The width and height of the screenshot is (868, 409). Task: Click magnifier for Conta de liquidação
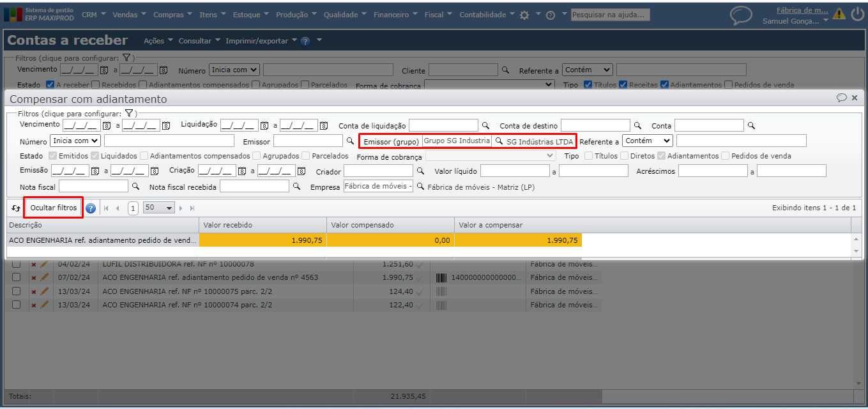[x=485, y=125]
